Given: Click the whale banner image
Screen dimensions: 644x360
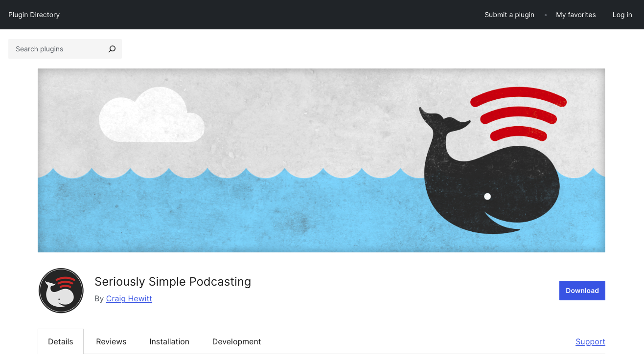Looking at the screenshot, I should point(322,160).
